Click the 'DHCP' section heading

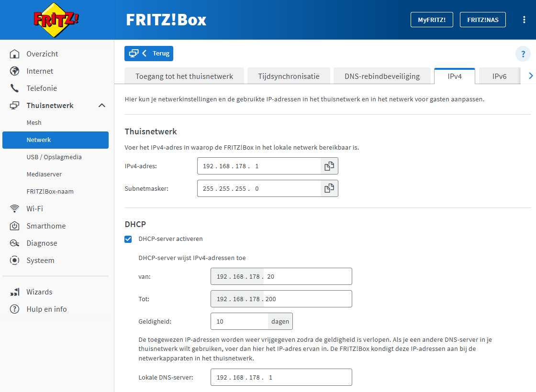135,224
